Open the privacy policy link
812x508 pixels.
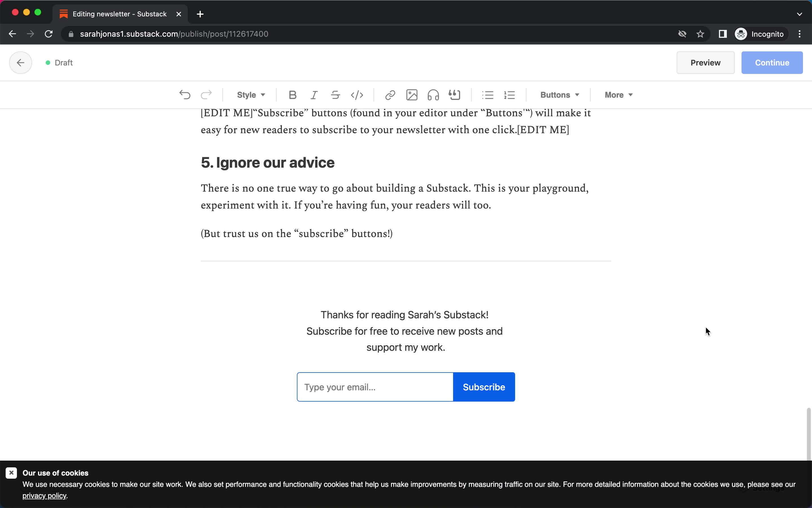[44, 496]
